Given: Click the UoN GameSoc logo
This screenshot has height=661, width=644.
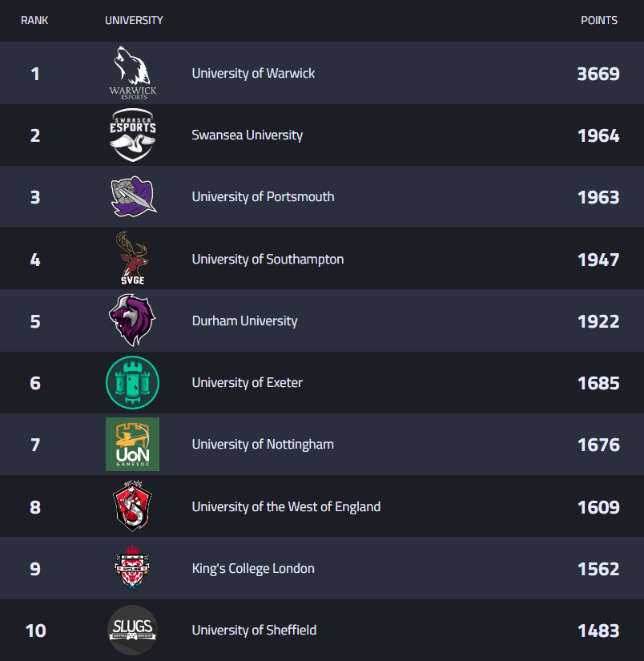Looking at the screenshot, I should coord(132,445).
